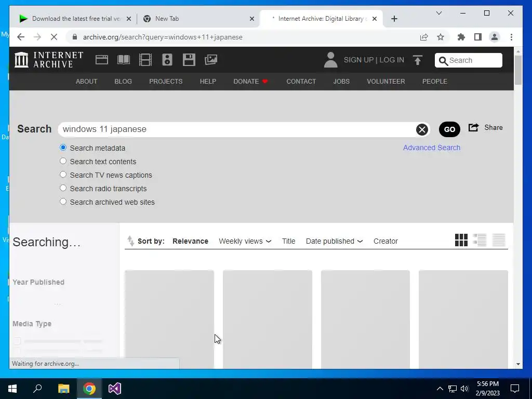This screenshot has width=532, height=399.
Task: Open the HELP menu item
Action: coord(208,82)
